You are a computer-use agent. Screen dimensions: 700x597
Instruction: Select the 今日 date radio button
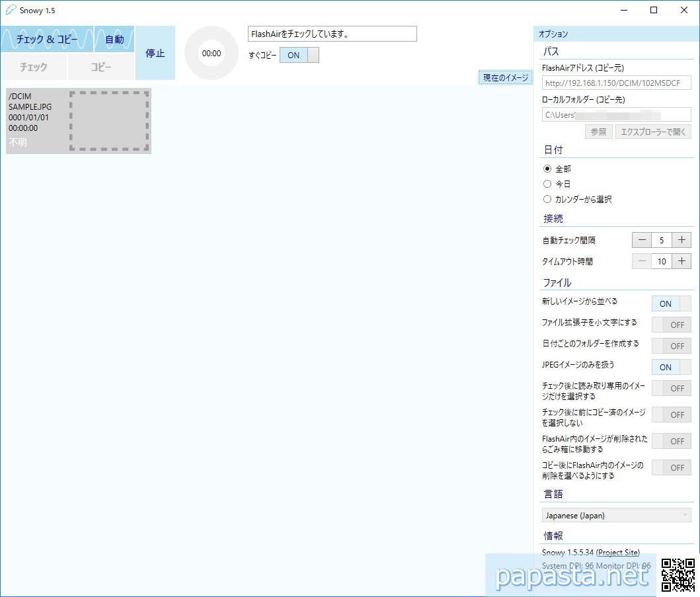547,184
